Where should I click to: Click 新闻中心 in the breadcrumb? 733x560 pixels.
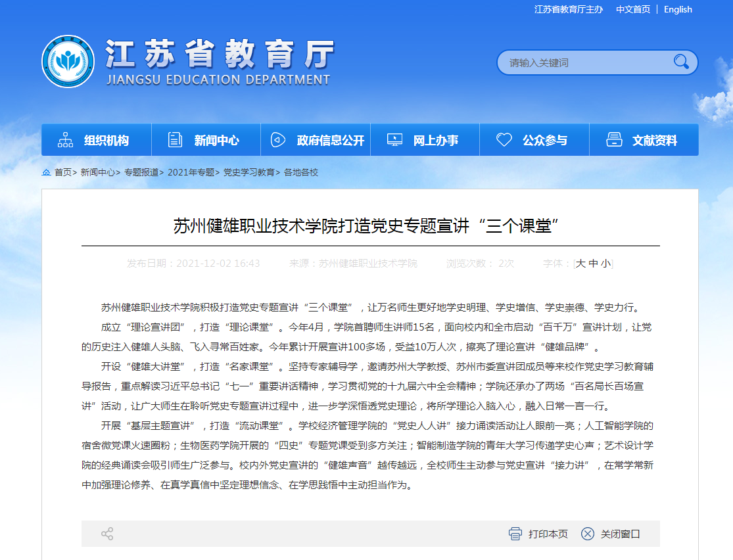pos(97,172)
